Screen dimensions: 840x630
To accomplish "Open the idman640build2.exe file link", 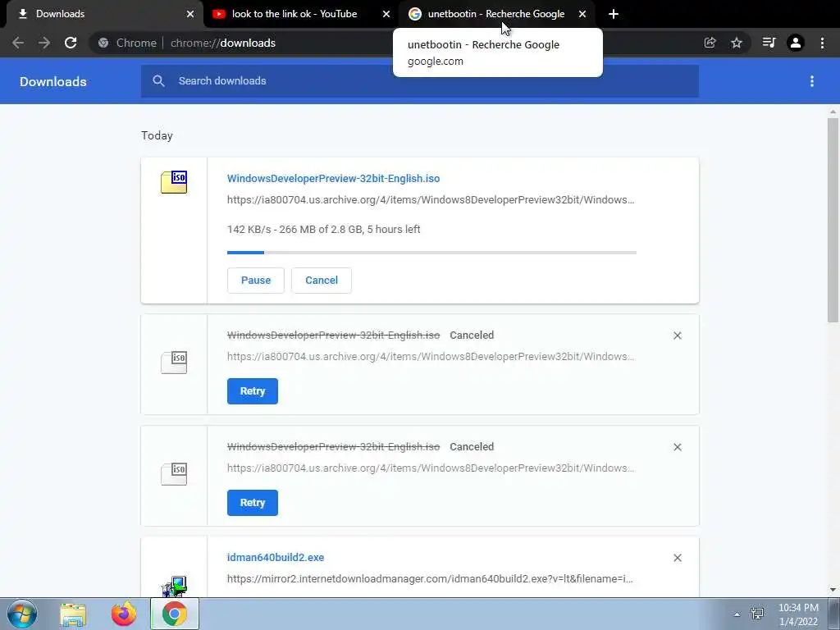I will point(276,557).
